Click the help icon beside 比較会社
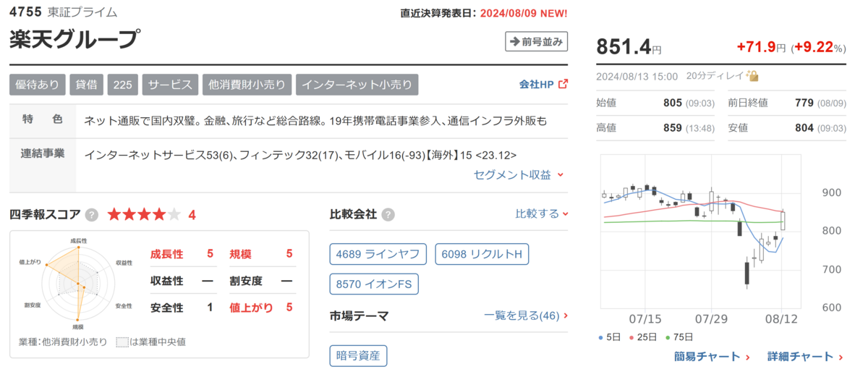Viewport: 868px width, 372px height. coord(388,214)
